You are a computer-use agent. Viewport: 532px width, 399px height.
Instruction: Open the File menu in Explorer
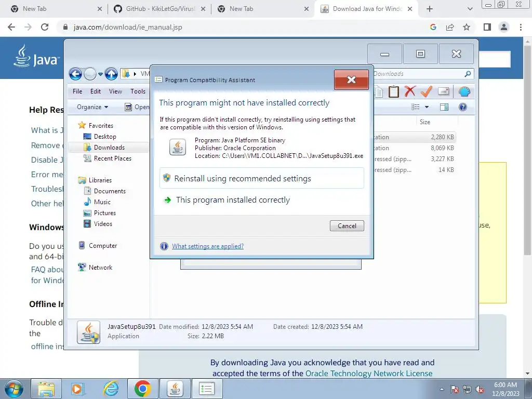77,91
